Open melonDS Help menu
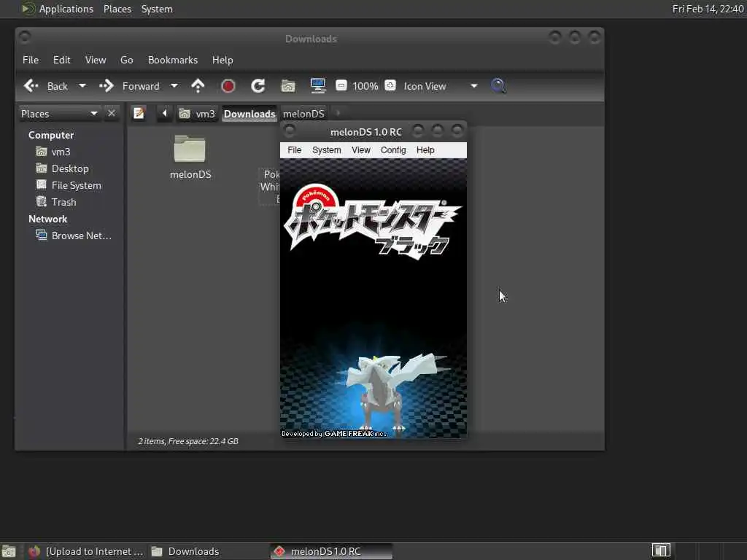Viewport: 747px width, 560px height. [x=425, y=150]
